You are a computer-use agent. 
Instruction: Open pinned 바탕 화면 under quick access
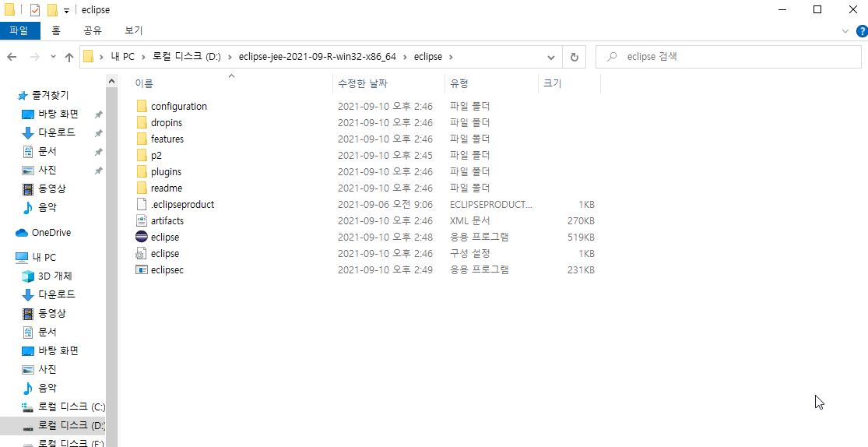(x=50, y=114)
